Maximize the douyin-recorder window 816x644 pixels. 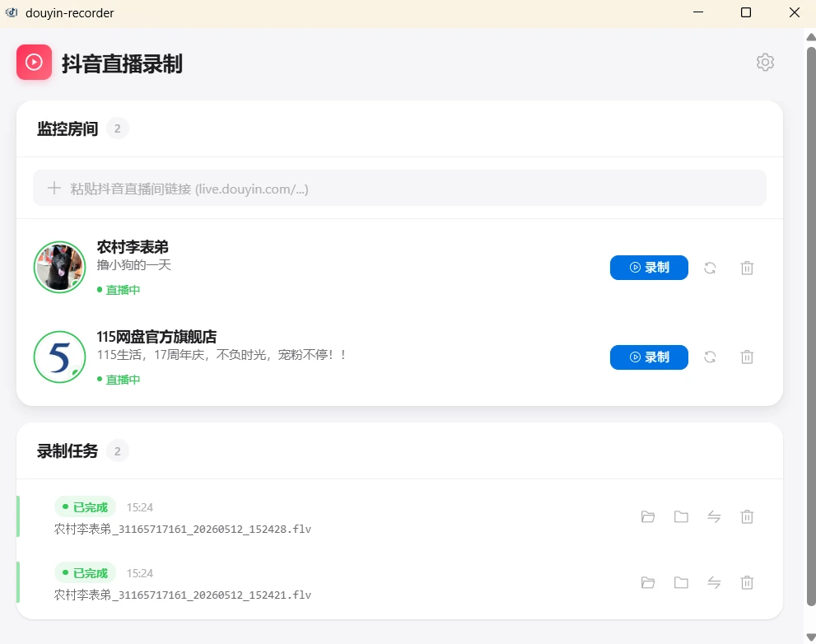(746, 12)
